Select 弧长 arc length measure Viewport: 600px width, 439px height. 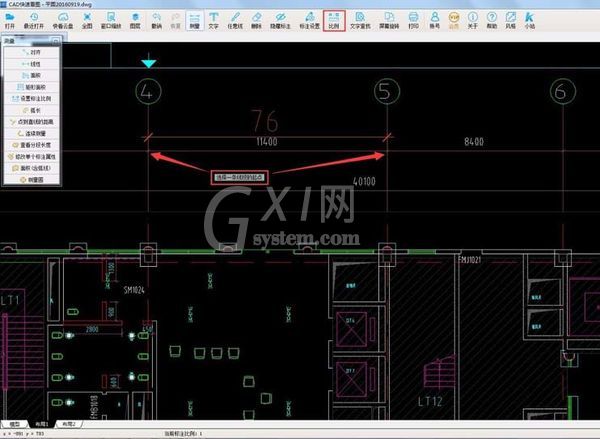tap(32, 110)
